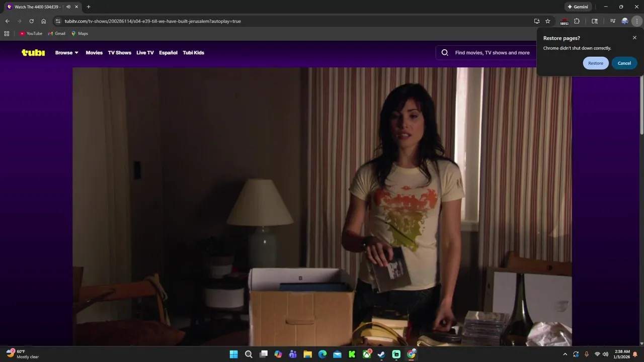Open the Maps bookmark
The height and width of the screenshot is (362, 644).
pos(79,33)
